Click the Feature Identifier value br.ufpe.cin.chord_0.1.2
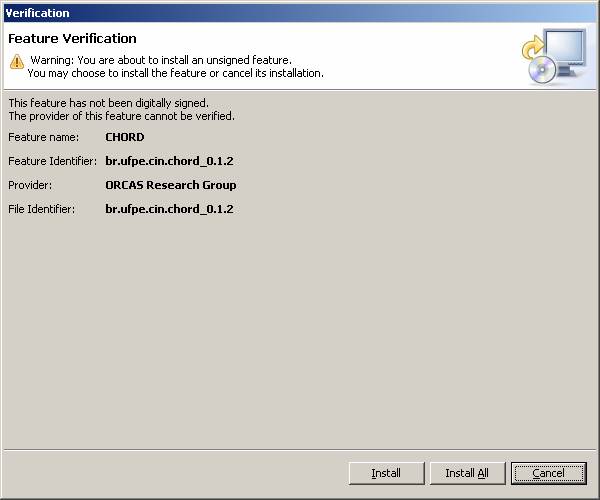This screenshot has width=600, height=500. 169,161
